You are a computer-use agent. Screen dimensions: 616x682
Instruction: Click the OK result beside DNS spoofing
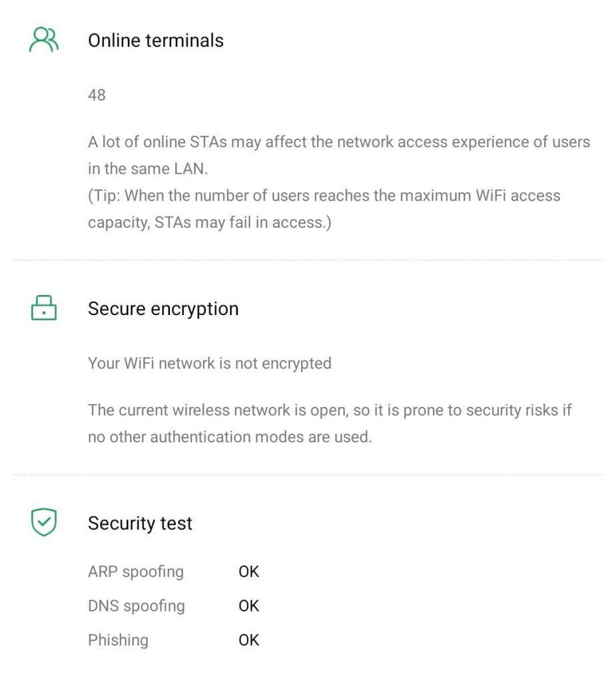[248, 605]
